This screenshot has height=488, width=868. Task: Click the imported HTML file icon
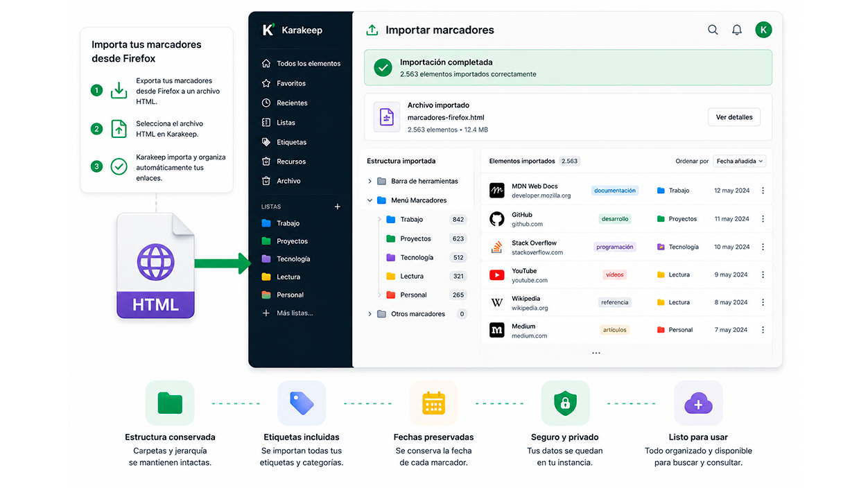(387, 116)
